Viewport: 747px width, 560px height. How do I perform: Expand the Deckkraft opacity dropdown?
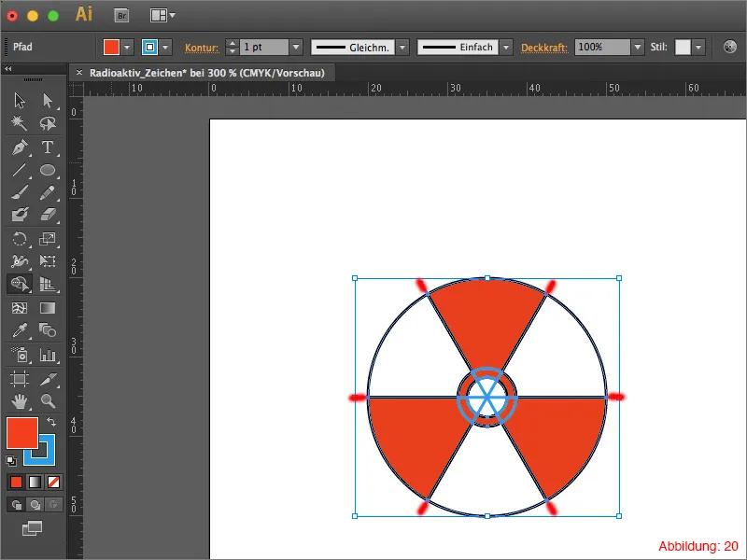(x=638, y=48)
